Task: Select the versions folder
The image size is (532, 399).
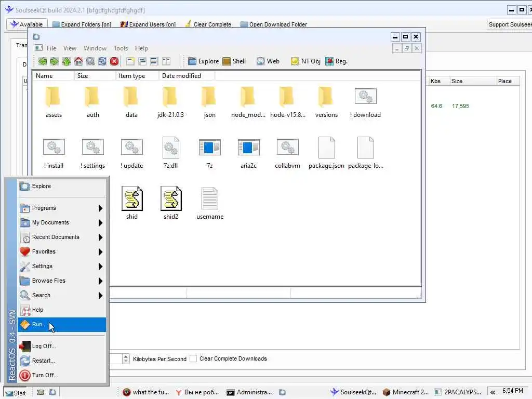Action: point(326,102)
